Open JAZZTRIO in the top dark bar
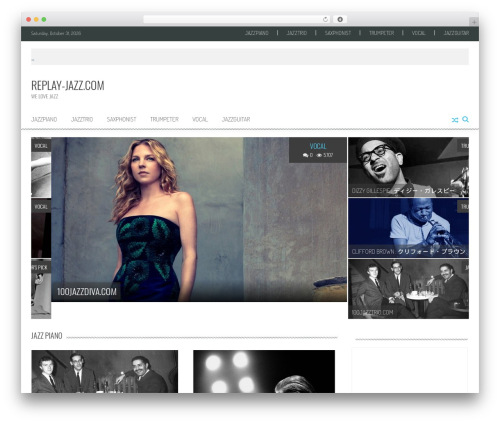 click(x=297, y=33)
